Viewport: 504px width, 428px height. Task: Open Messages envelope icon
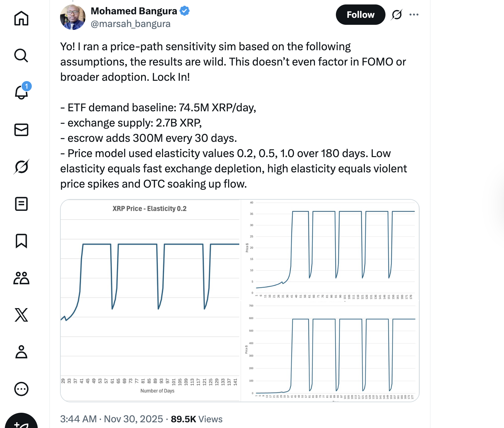[x=21, y=130]
